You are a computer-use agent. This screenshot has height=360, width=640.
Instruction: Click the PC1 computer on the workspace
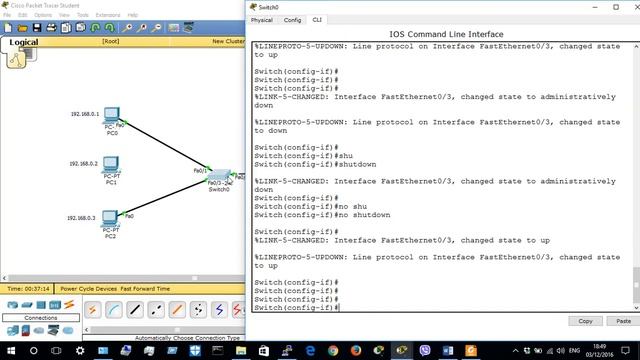pos(111,164)
